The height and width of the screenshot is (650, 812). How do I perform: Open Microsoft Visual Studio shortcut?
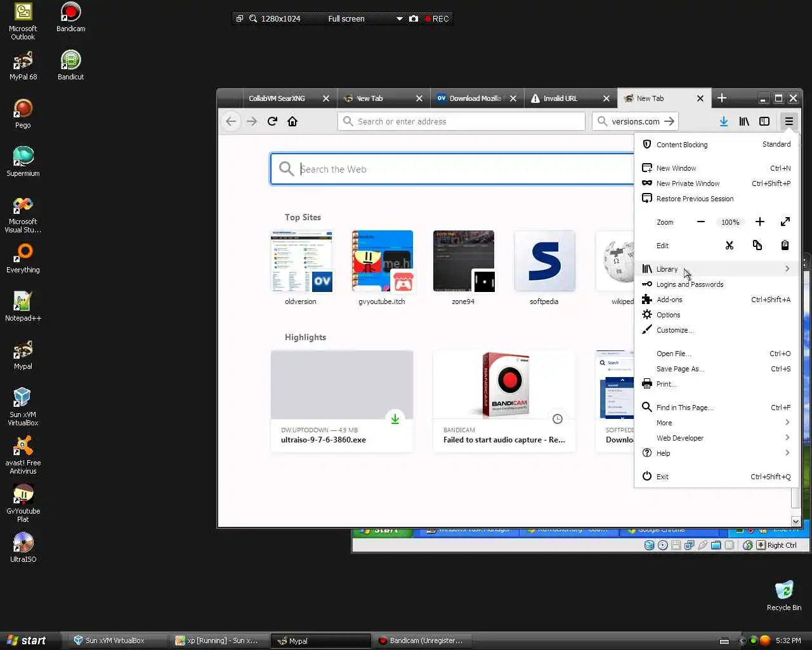23,215
